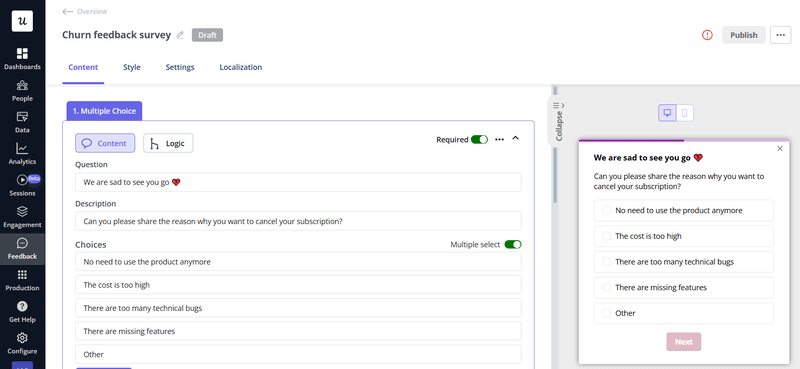Edit the 'Other' choice field
Viewport: 800px width, 369px height.
pyautogui.click(x=298, y=354)
